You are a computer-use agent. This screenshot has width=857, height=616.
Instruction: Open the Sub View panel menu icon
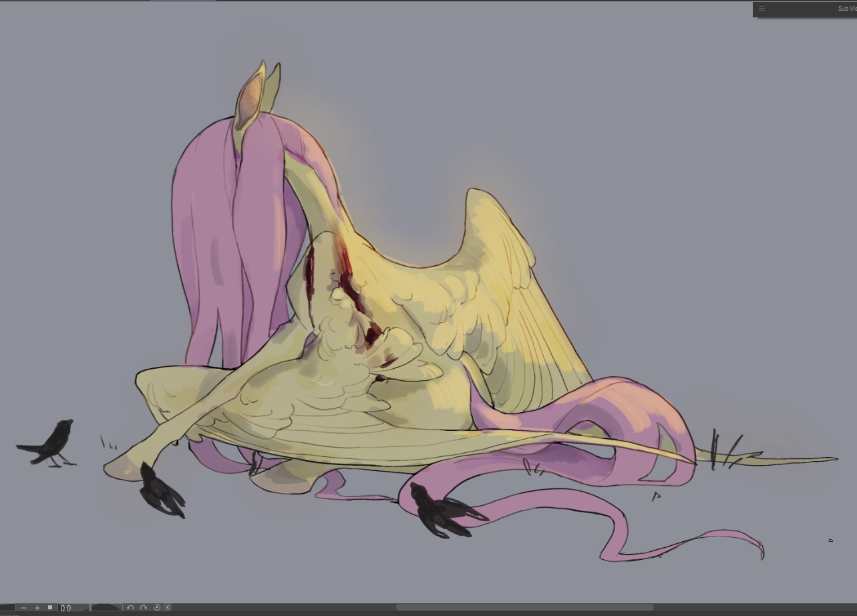(761, 9)
